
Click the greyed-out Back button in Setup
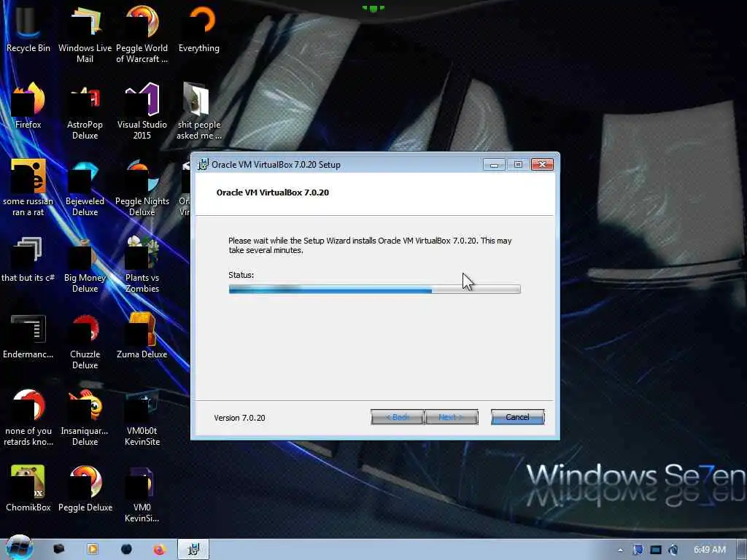[397, 417]
